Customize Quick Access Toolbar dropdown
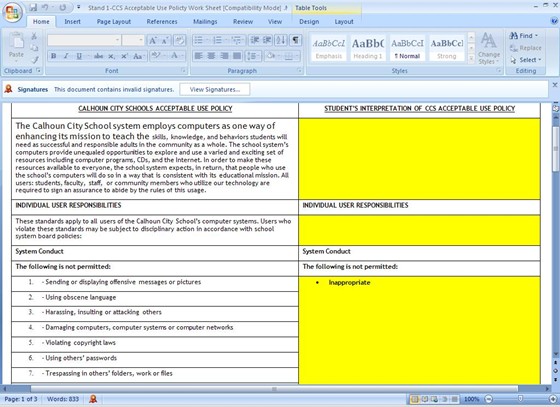The width and height of the screenshot is (560, 407). point(79,7)
